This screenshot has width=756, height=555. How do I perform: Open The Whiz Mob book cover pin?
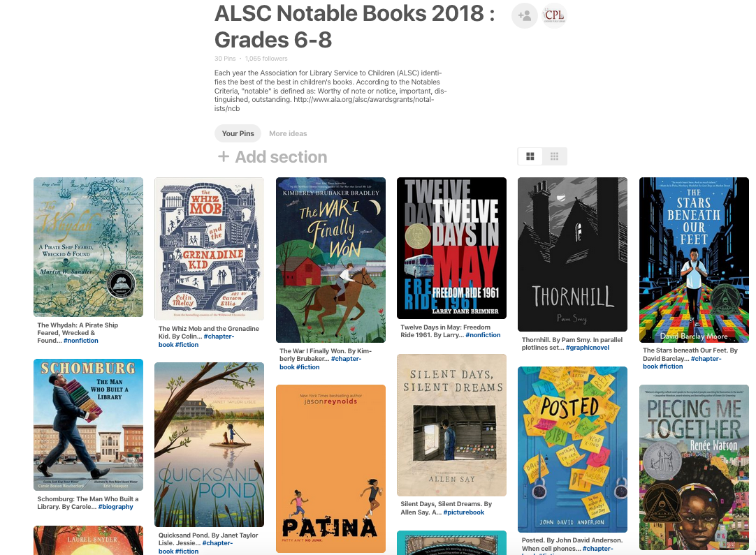(x=209, y=249)
